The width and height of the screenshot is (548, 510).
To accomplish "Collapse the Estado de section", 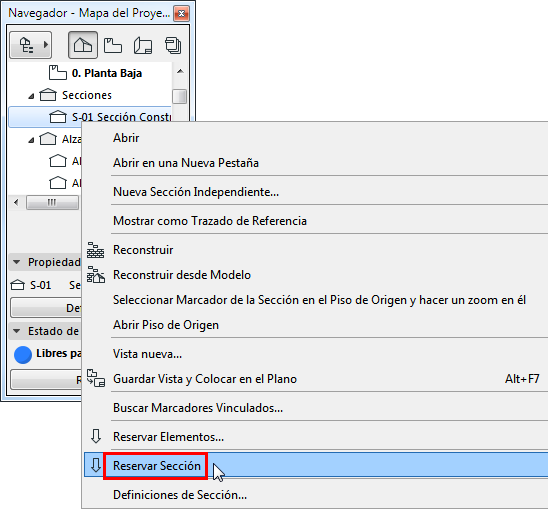I will click(x=16, y=331).
